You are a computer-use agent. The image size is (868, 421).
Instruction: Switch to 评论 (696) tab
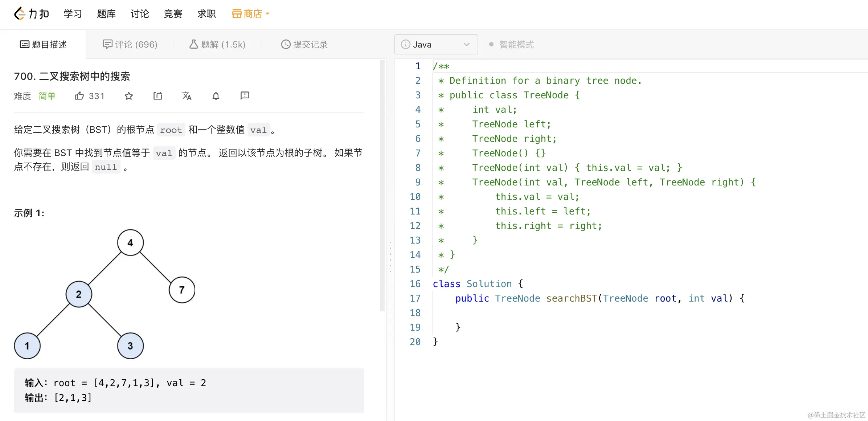(130, 44)
